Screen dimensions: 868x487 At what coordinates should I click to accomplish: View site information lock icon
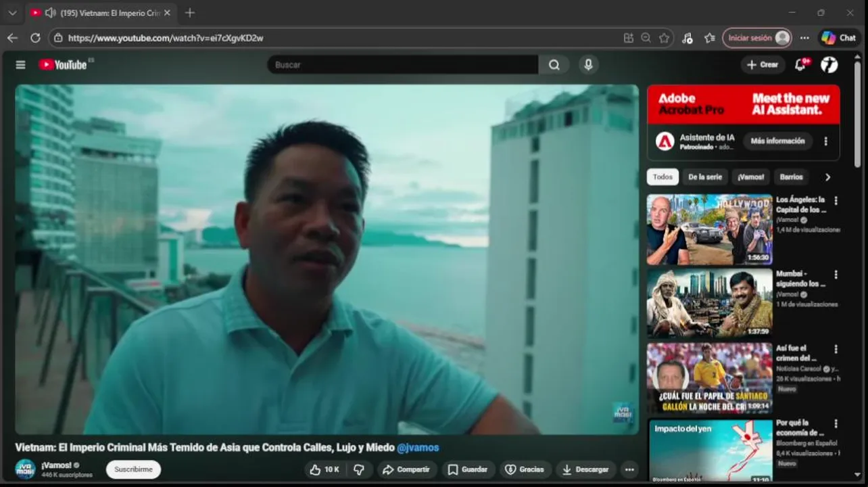[x=59, y=38]
